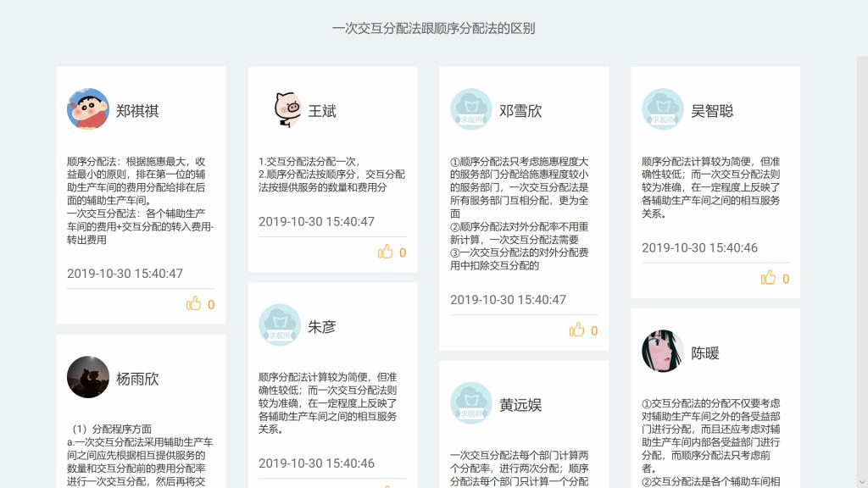Image resolution: width=868 pixels, height=488 pixels.
Task: Click 杨雨欣's dark photo avatar
Action: tap(88, 377)
